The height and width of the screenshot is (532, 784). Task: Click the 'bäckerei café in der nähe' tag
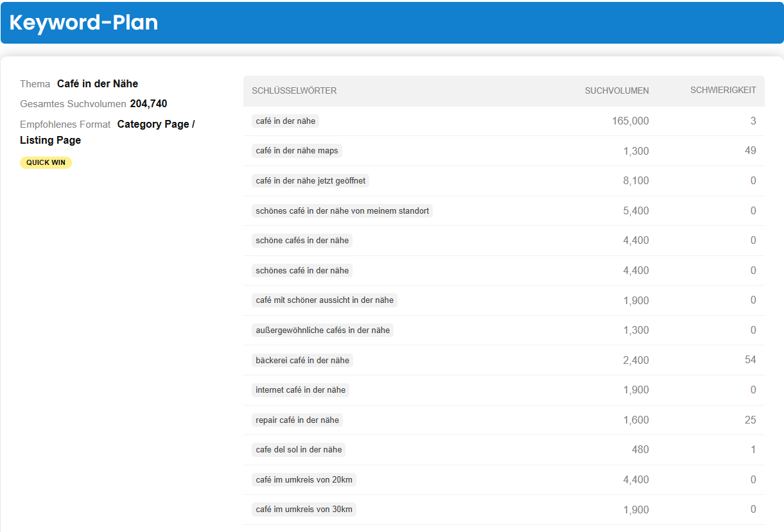(x=302, y=360)
